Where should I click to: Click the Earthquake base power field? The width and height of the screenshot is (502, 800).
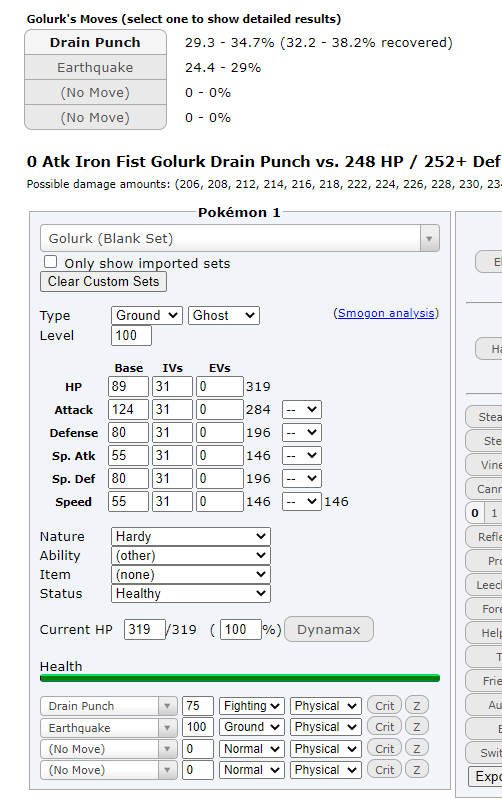tap(197, 727)
